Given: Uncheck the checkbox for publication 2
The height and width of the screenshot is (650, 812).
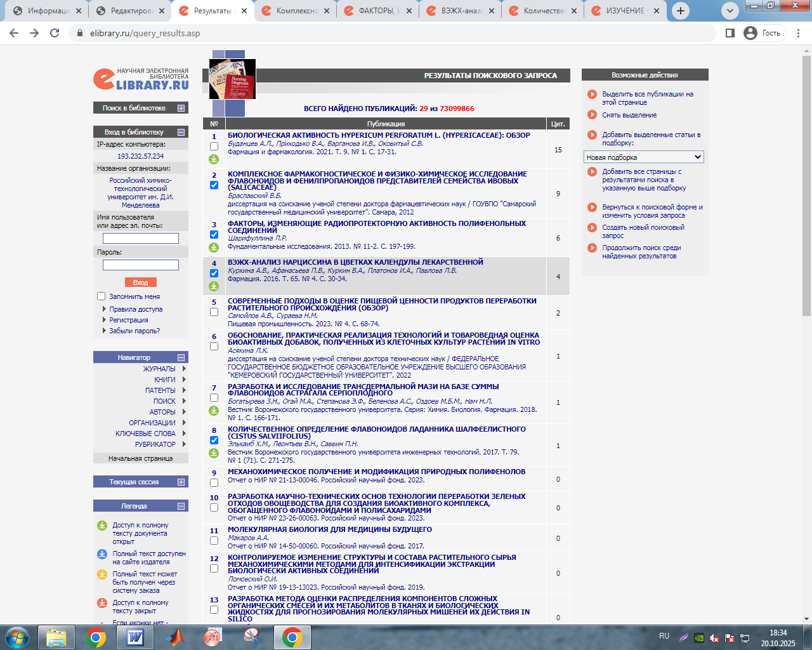Looking at the screenshot, I should click(x=214, y=185).
